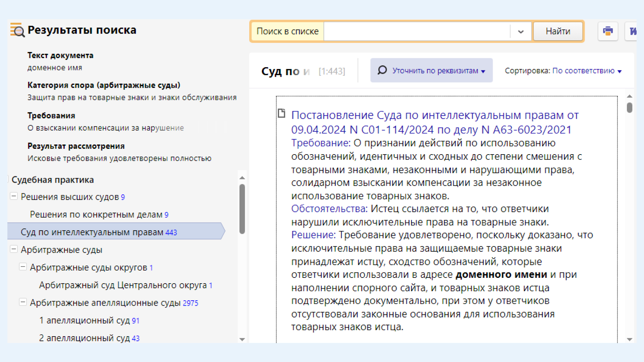Click Категория спора (арбитражные суды) label

coord(104,85)
